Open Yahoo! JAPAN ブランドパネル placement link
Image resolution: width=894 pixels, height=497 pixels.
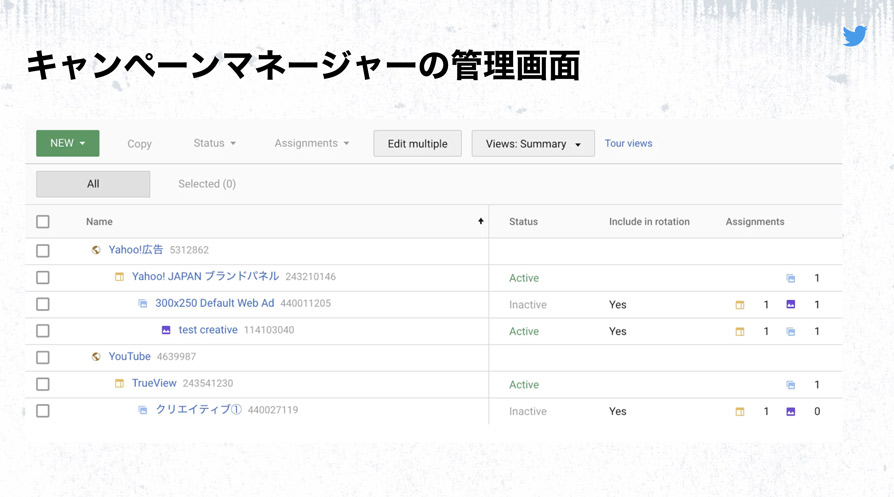205,276
